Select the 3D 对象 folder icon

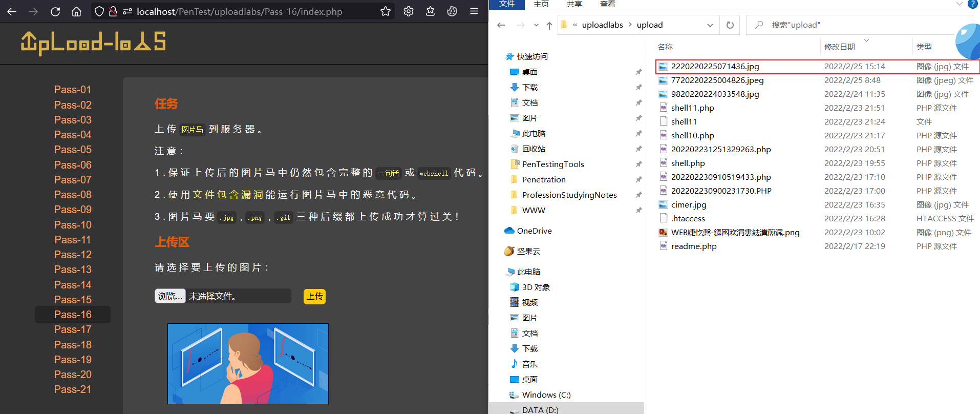coord(515,287)
